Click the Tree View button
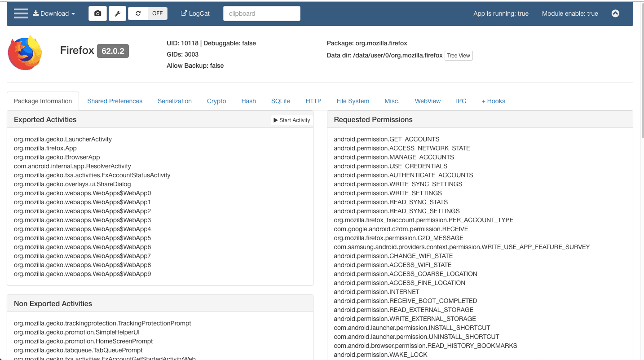 point(459,56)
